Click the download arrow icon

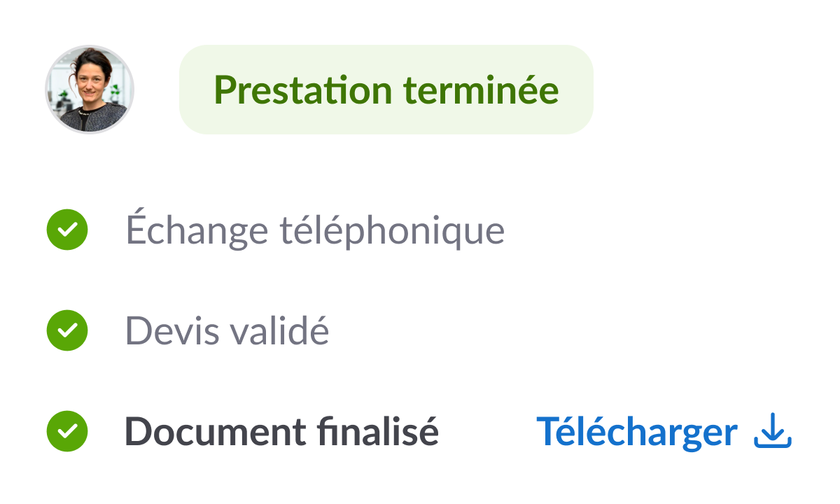pyautogui.click(x=773, y=431)
